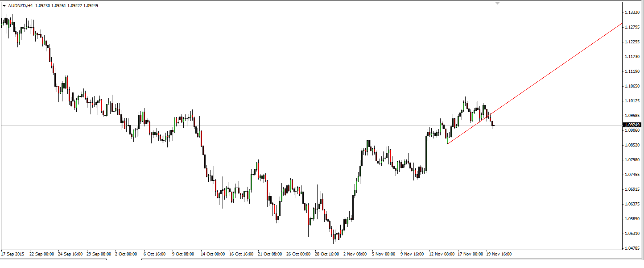
Task: Click the 29 Sep 08:00 time label
Action: [99, 254]
